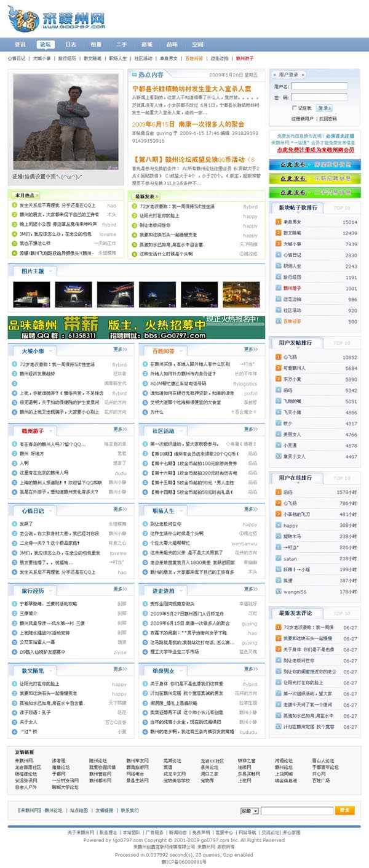The width and height of the screenshot is (369, 868).
Task: Open the 标题 search type dropdown
Action: tap(249, 811)
